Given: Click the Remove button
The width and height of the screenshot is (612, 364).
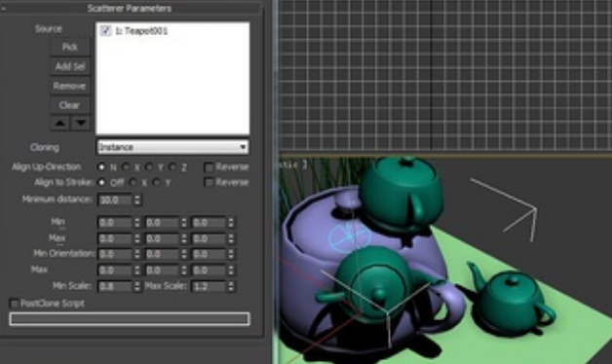Looking at the screenshot, I should [x=70, y=86].
